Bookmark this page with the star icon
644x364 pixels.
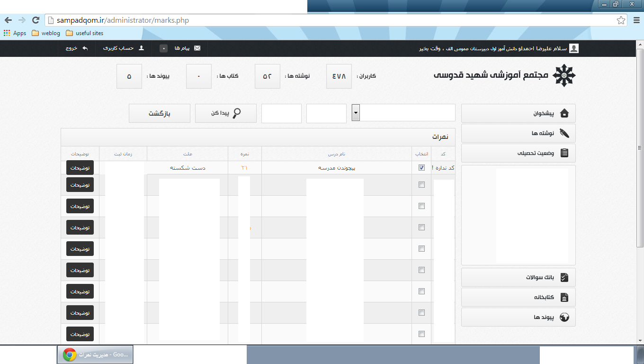pos(621,20)
